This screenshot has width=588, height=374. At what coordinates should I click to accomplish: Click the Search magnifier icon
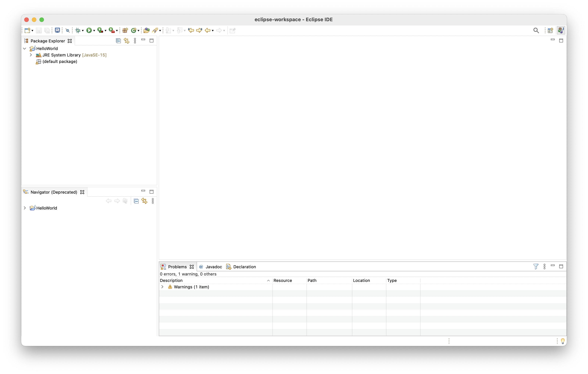(536, 31)
